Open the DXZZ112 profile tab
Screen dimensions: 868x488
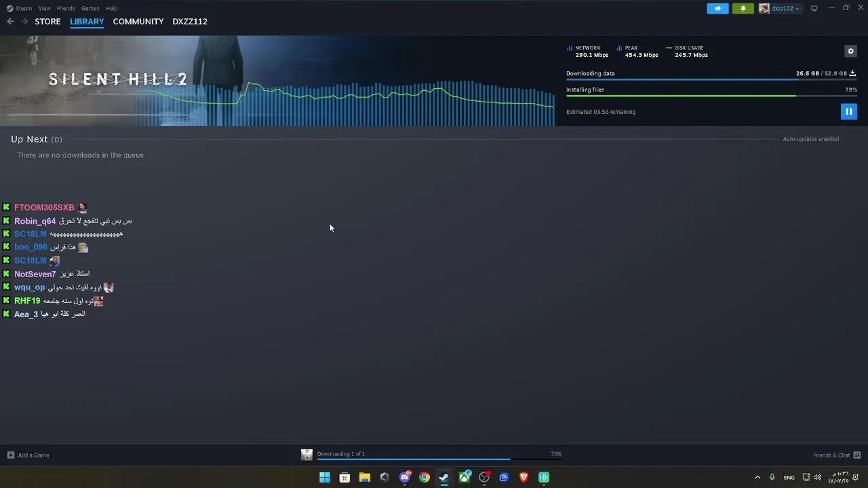(x=190, y=22)
